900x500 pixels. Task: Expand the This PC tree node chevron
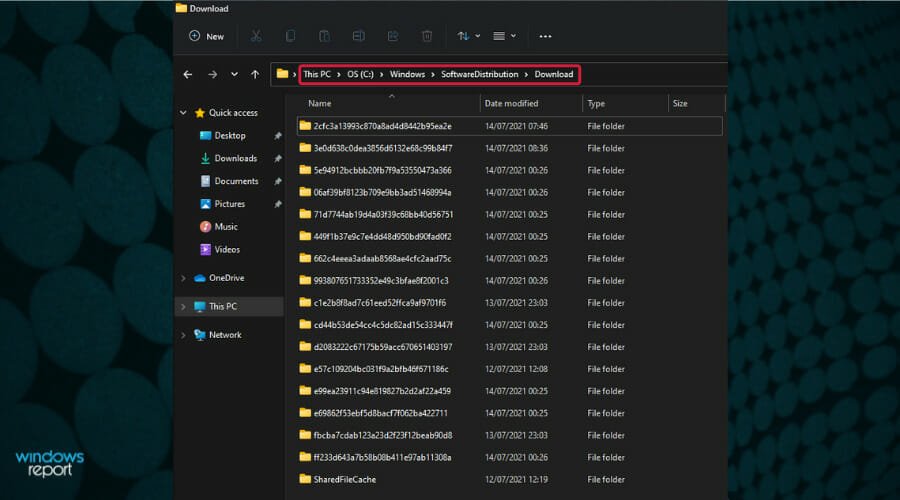pyautogui.click(x=183, y=307)
